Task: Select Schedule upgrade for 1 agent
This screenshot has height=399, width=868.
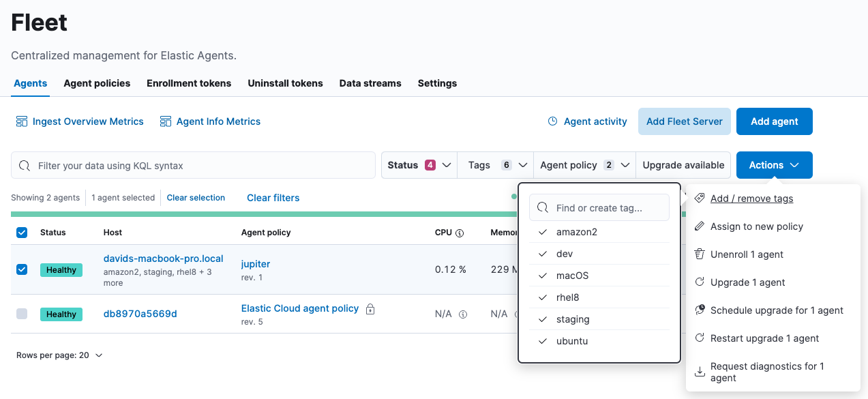Action: pos(777,310)
